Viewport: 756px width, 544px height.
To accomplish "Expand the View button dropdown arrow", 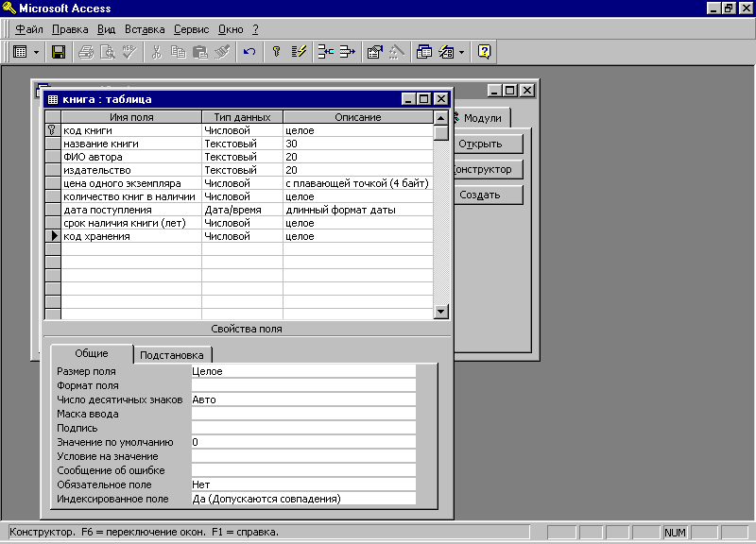I will pos(36,52).
